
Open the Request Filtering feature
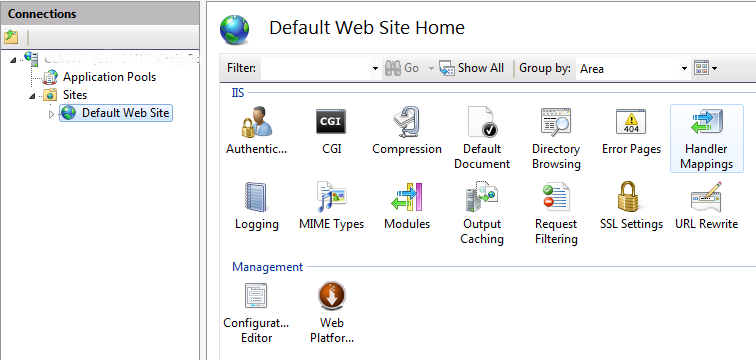tap(556, 213)
